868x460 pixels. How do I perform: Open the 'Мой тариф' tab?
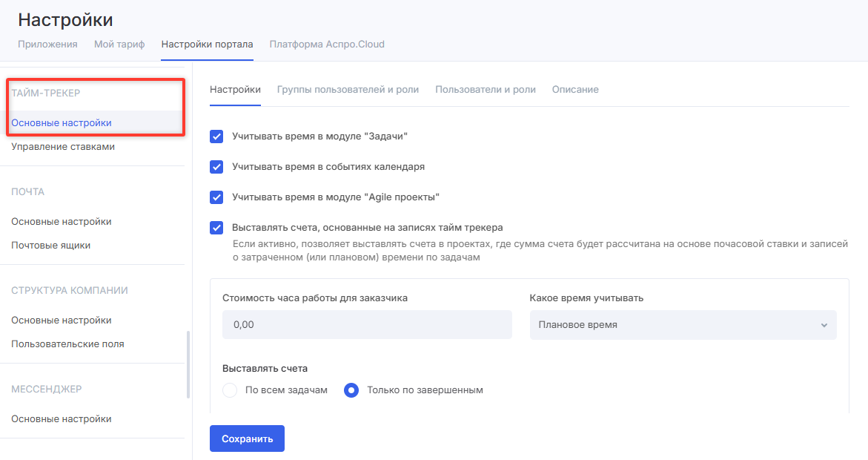coord(119,44)
